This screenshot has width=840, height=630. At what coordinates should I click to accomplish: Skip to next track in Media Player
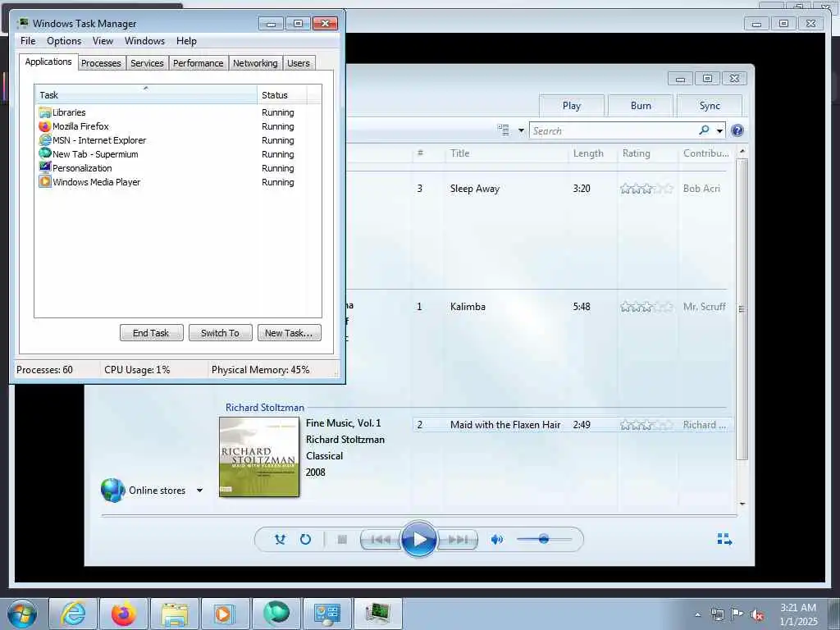point(458,540)
